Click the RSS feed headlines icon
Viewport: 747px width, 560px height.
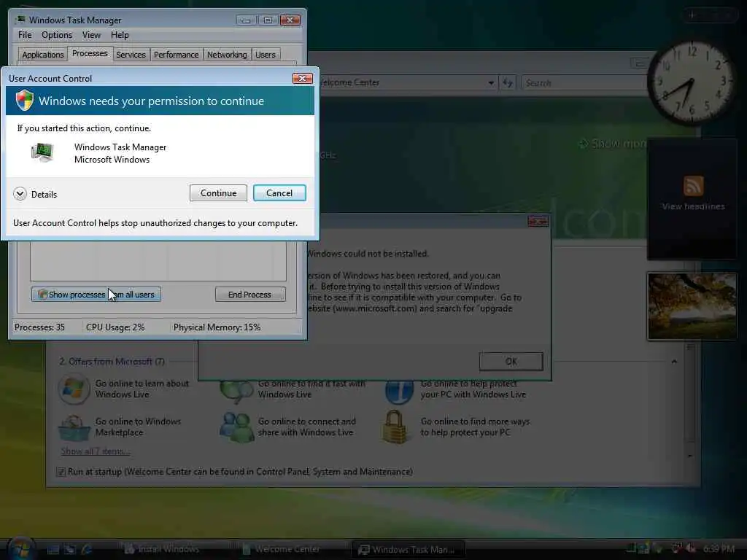(693, 186)
